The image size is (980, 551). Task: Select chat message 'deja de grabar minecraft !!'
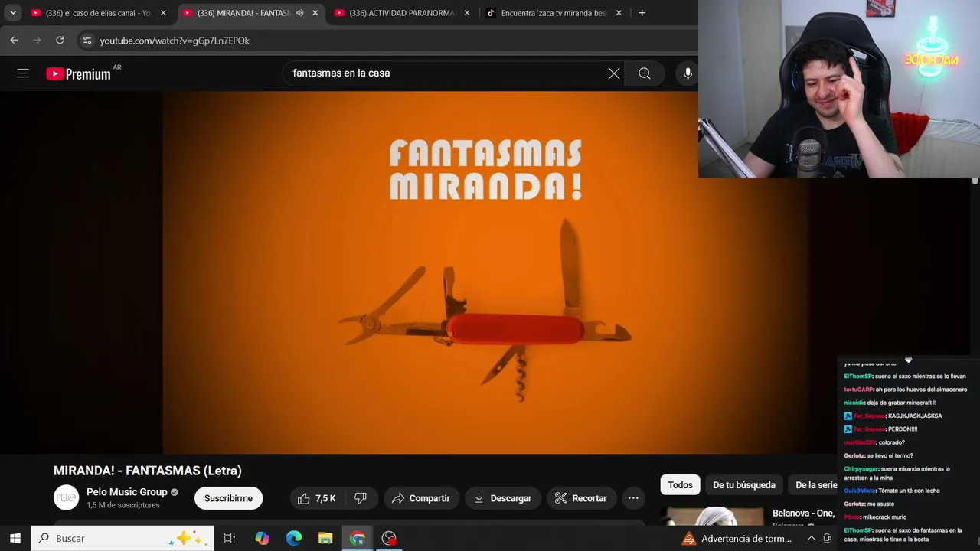click(x=902, y=403)
